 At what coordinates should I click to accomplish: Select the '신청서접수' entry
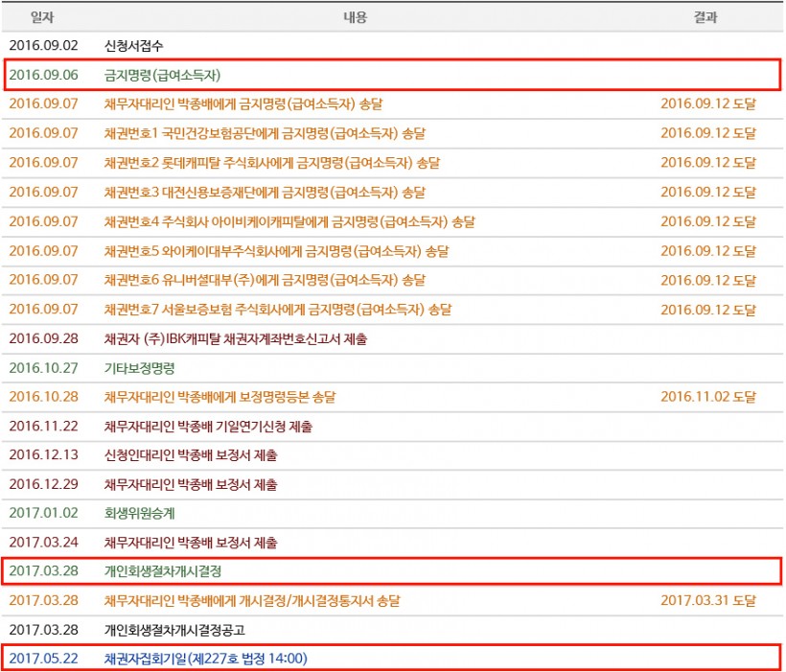tap(134, 46)
